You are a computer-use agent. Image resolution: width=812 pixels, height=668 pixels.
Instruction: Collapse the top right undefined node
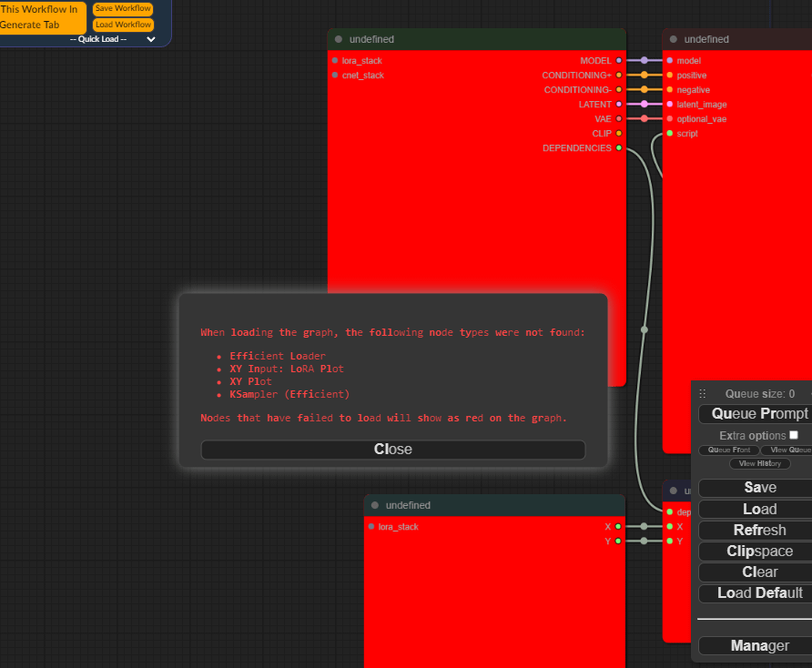click(674, 39)
